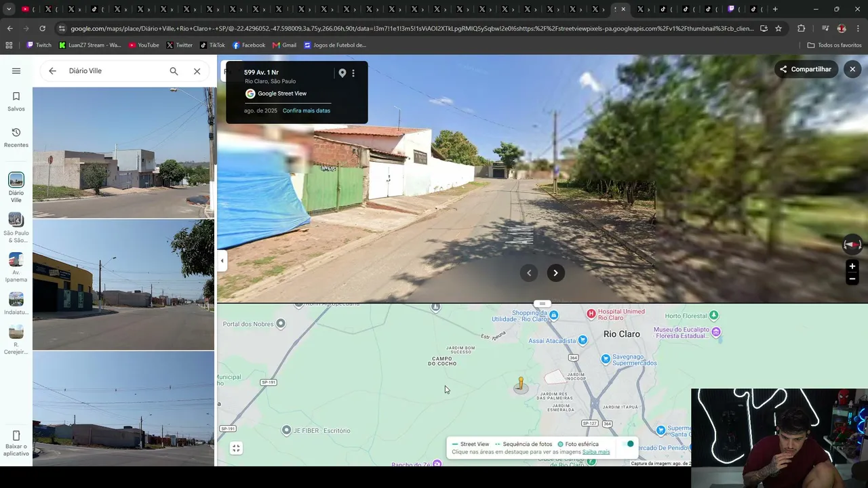
Task: Expand the mini map fullscreen icon
Action: (x=236, y=448)
